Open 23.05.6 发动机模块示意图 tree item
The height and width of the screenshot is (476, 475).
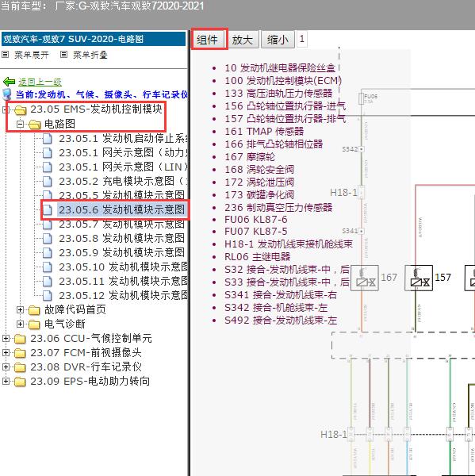(x=122, y=209)
